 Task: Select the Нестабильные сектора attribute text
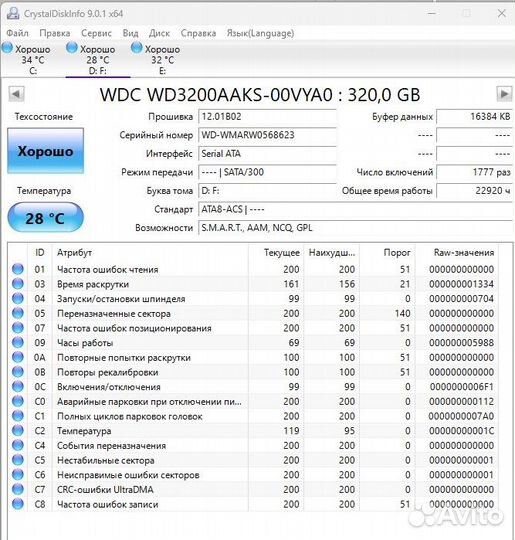[x=105, y=460]
